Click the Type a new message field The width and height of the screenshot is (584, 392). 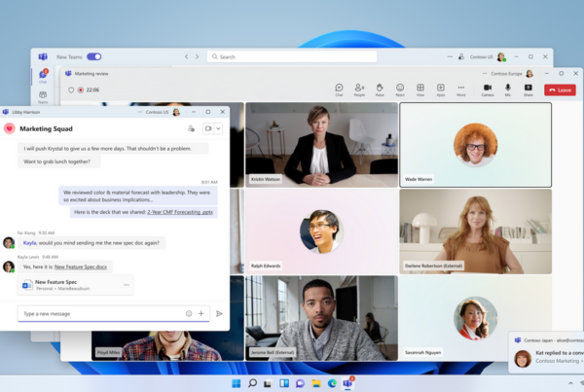(x=97, y=314)
